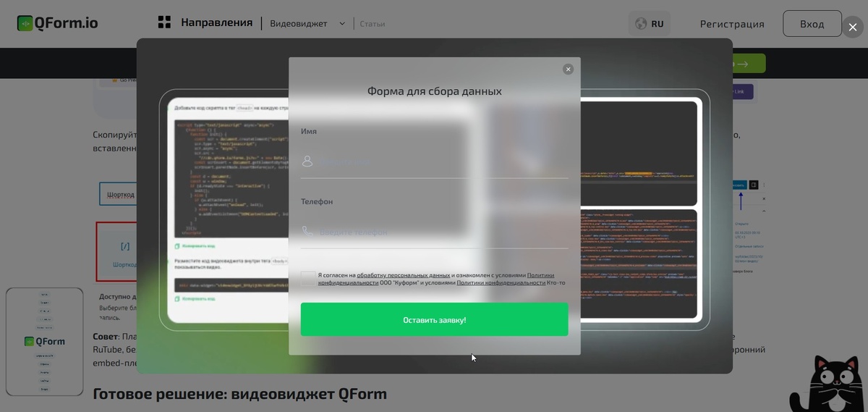Click the Шорткод block icon in red box
This screenshot has width=868, height=412.
coord(124,247)
